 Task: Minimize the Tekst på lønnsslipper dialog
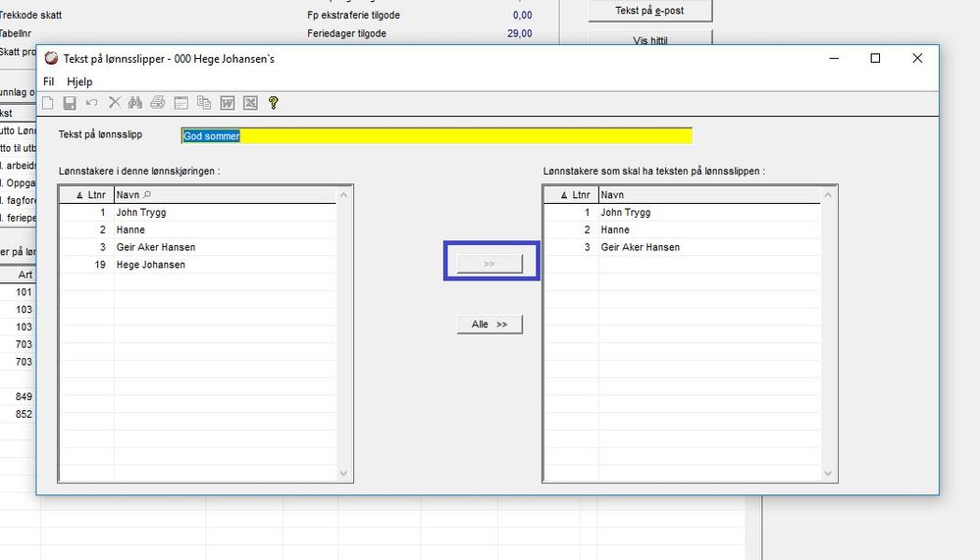click(834, 58)
